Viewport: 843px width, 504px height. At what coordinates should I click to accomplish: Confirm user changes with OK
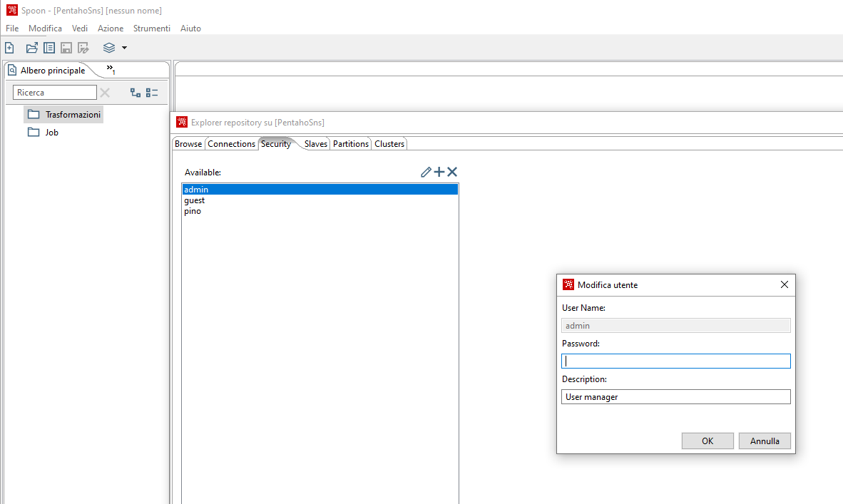click(x=707, y=441)
